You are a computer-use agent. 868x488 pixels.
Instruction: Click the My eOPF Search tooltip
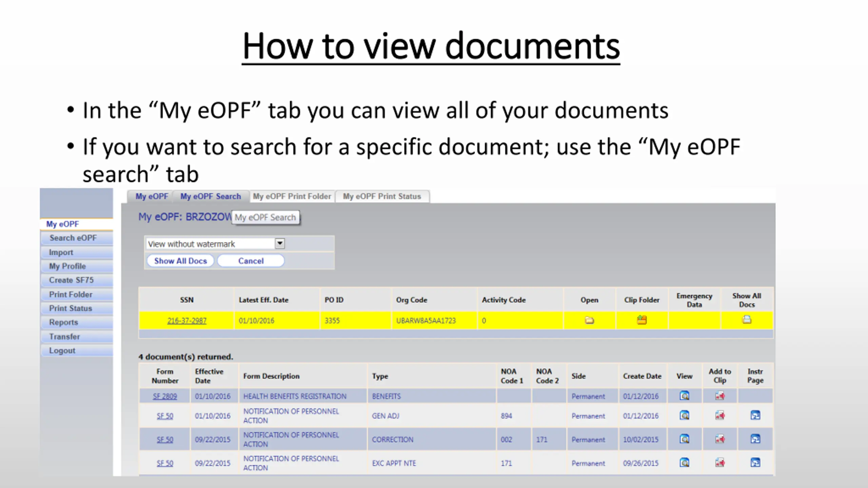click(265, 217)
